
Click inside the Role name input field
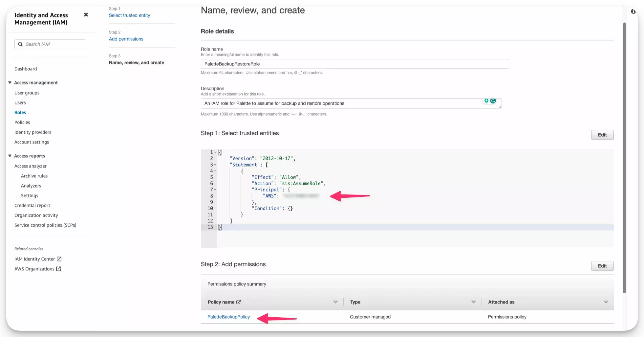(x=354, y=64)
